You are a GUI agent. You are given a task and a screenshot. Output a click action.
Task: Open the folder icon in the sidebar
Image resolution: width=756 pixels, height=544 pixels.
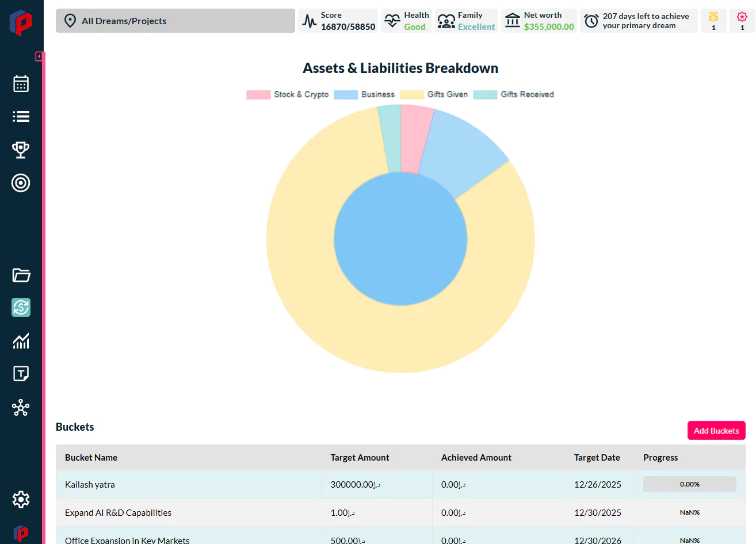21,275
